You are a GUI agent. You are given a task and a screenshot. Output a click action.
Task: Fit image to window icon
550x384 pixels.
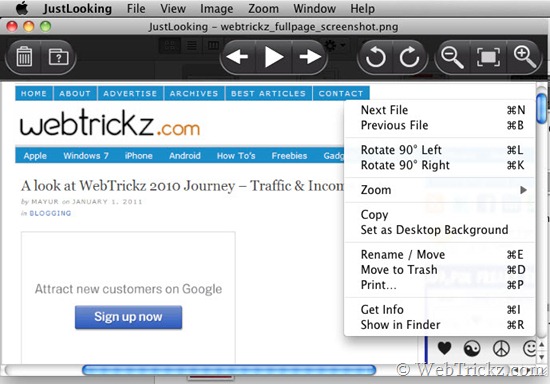(x=488, y=57)
